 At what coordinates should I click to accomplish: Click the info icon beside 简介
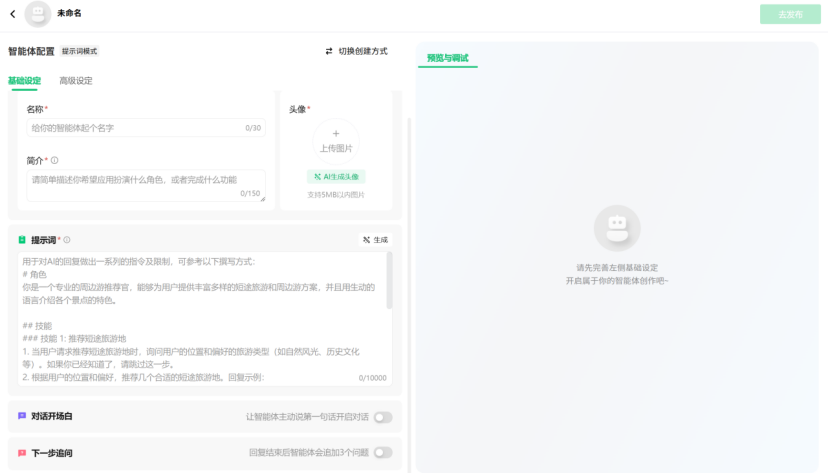tap(55, 160)
